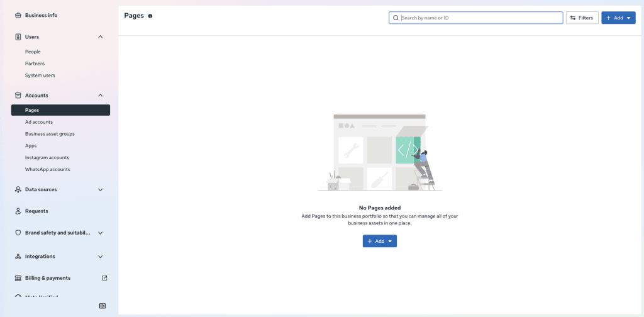The width and height of the screenshot is (644, 317).
Task: Toggle the sidebar collapse icon at bottom
Action: coord(103,306)
